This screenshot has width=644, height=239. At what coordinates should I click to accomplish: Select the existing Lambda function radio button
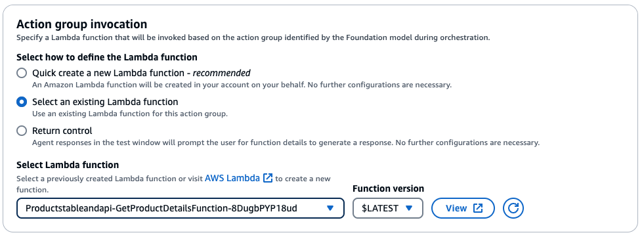[x=22, y=102]
